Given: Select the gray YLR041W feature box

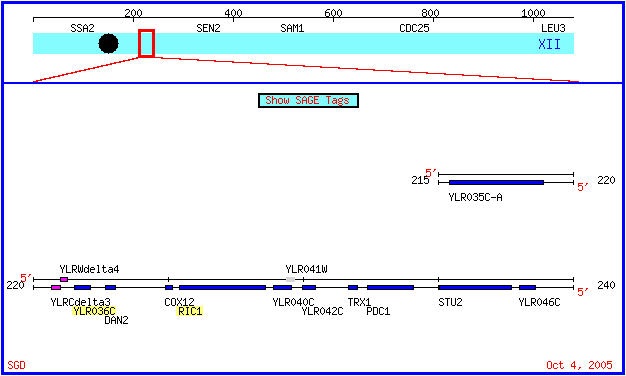Looking at the screenshot, I should 291,279.
